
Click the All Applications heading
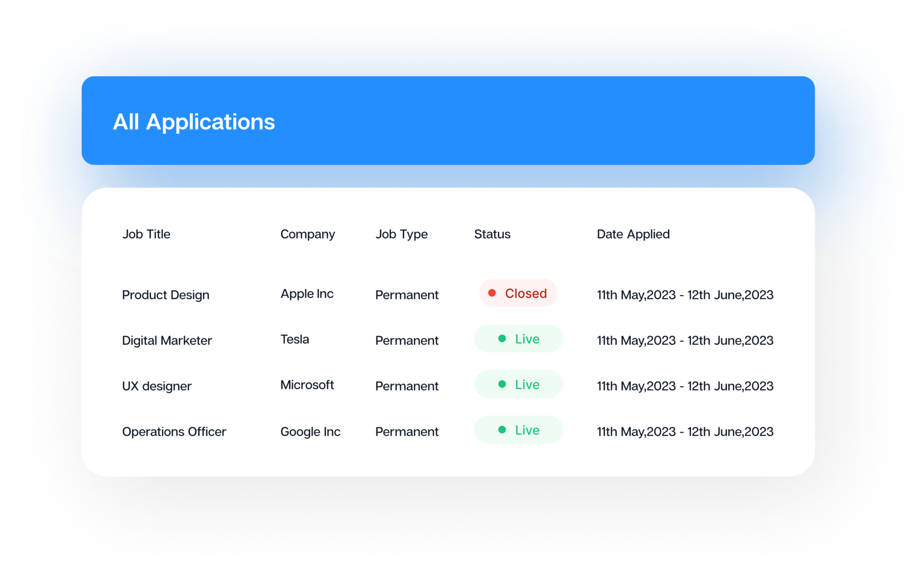(194, 122)
